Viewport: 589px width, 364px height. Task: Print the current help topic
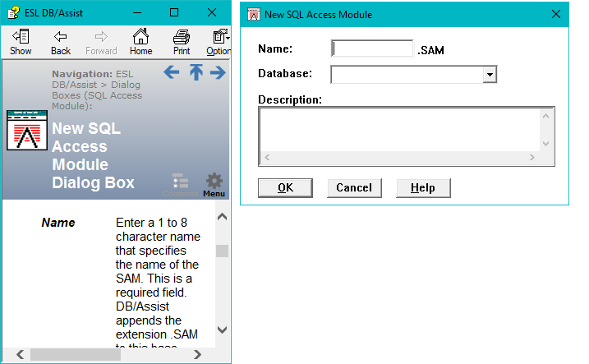(182, 42)
